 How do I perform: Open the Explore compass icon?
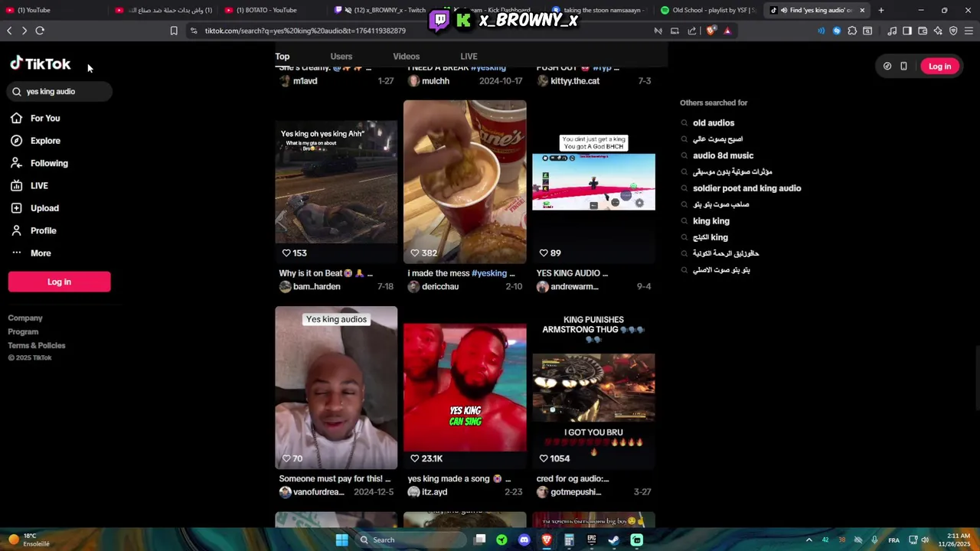click(16, 141)
